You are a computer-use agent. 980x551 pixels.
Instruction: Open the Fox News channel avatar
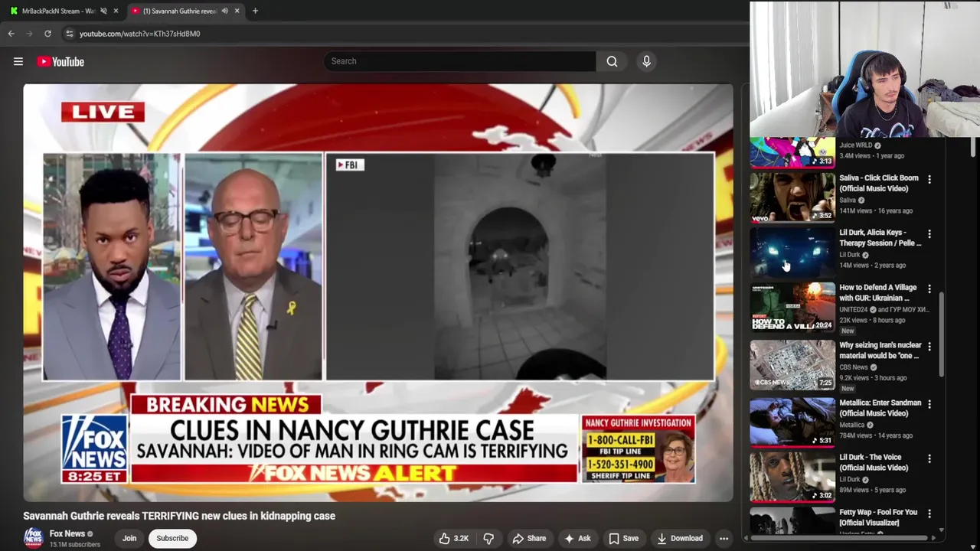(33, 538)
